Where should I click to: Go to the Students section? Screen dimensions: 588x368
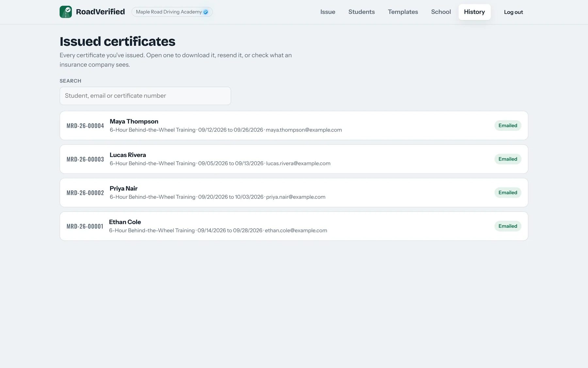(x=361, y=12)
